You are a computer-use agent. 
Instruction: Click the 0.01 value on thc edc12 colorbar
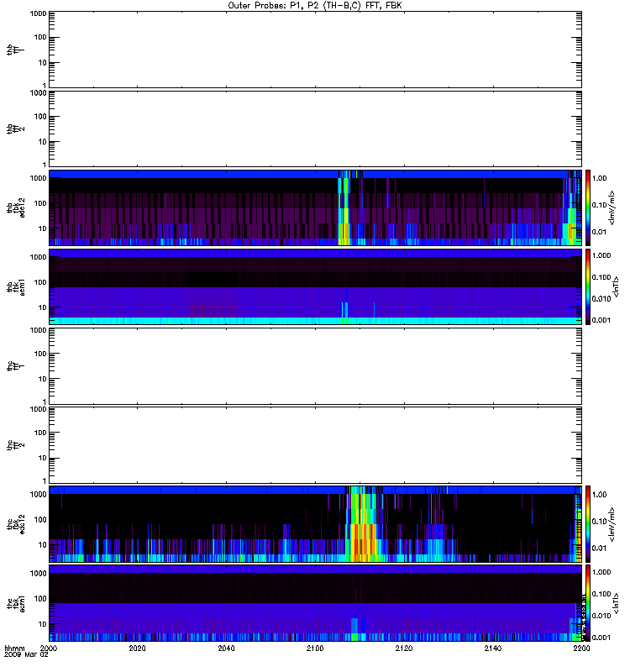599,549
